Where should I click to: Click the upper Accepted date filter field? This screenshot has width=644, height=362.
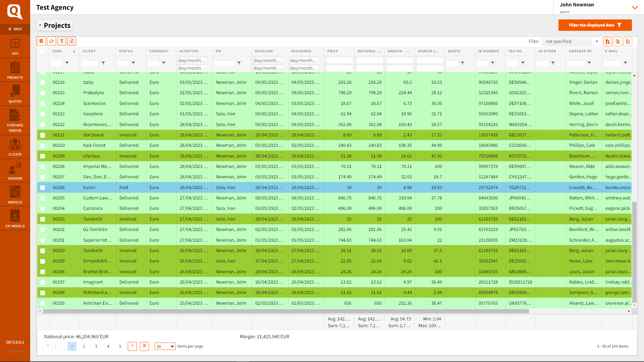click(192, 60)
